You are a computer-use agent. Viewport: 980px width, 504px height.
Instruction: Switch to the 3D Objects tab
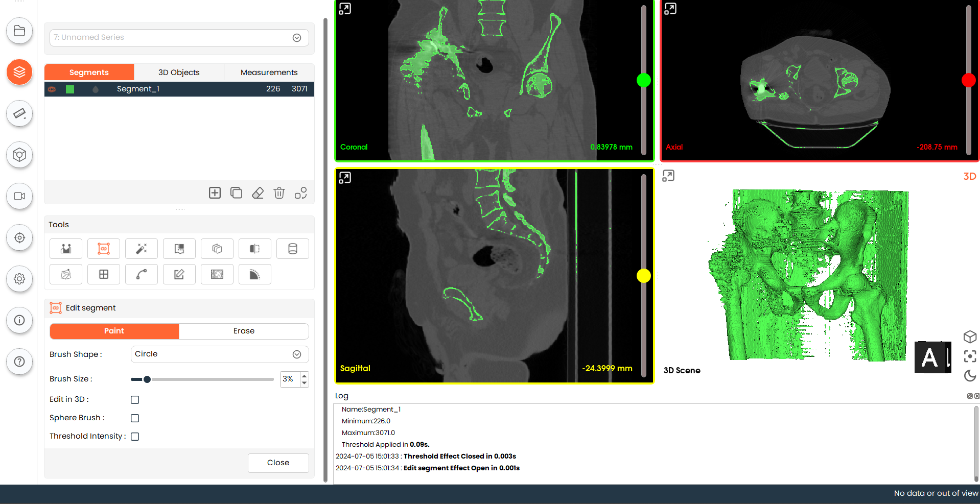(x=179, y=73)
